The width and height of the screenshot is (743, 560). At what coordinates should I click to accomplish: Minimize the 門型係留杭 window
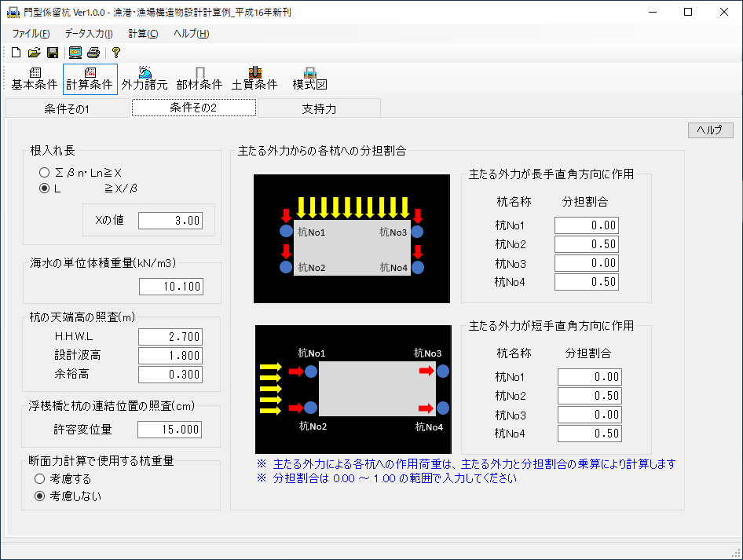[653, 12]
